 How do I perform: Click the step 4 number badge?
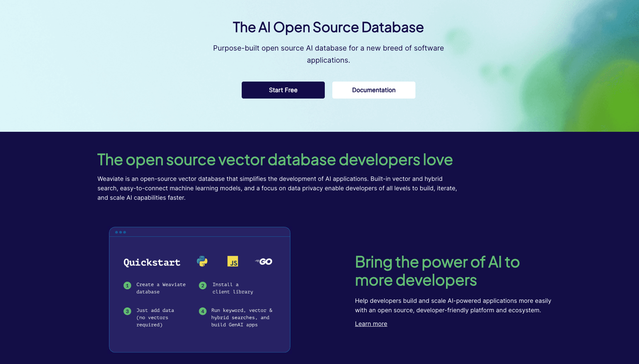pyautogui.click(x=203, y=311)
